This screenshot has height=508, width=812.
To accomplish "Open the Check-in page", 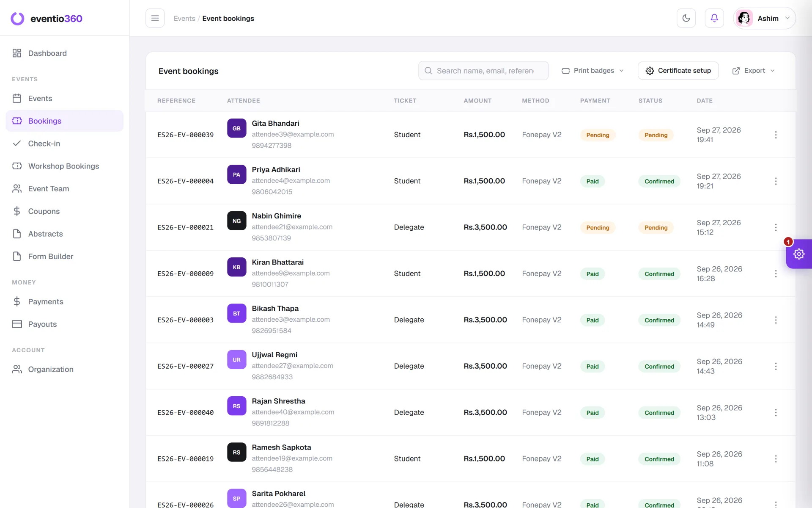I will pyautogui.click(x=64, y=144).
